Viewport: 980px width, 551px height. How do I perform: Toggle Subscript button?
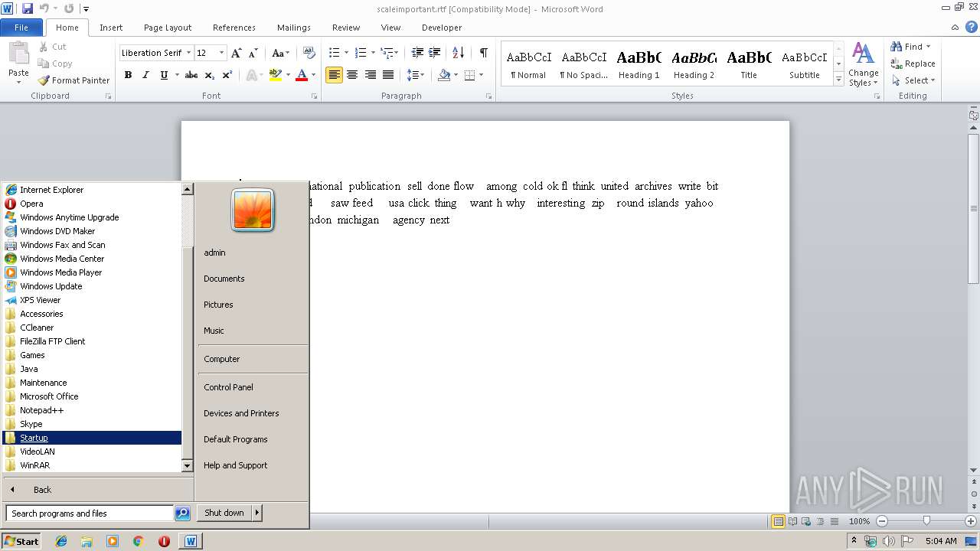(209, 75)
